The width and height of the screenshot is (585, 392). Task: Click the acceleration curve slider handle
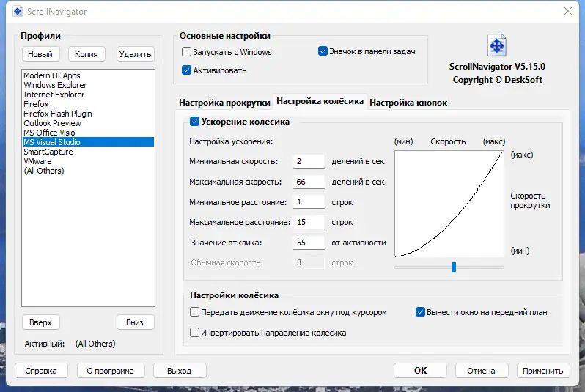tap(454, 267)
